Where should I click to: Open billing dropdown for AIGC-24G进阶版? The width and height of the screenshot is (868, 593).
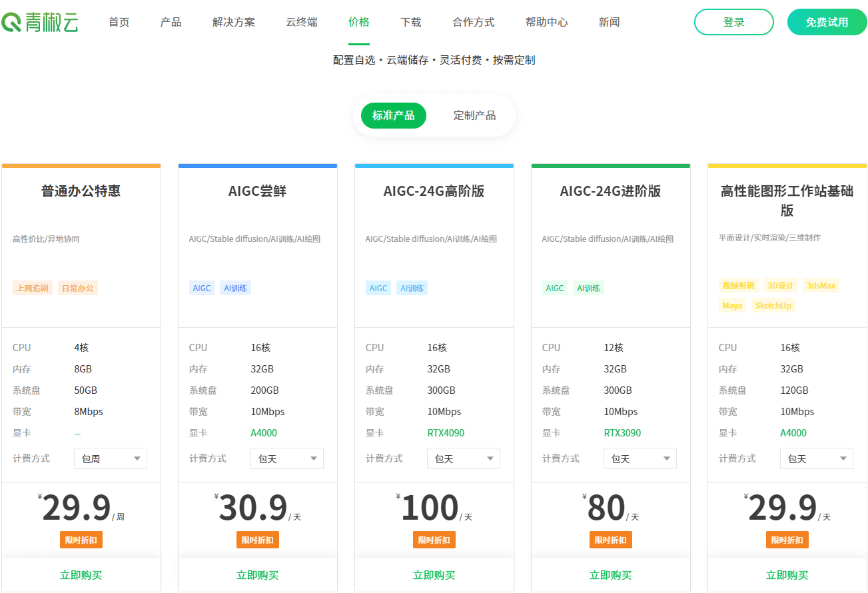(640, 458)
